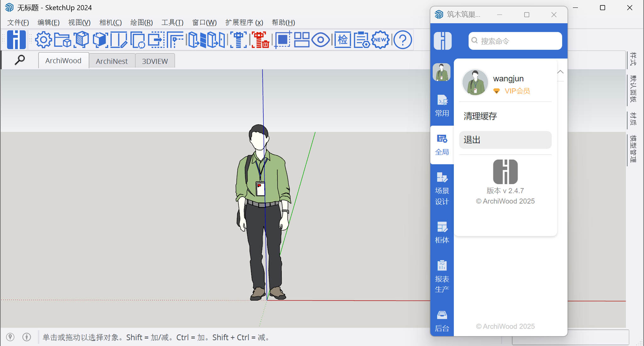644x346 pixels.
Task: Open the 报表生产 sidebar section
Action: 442,276
